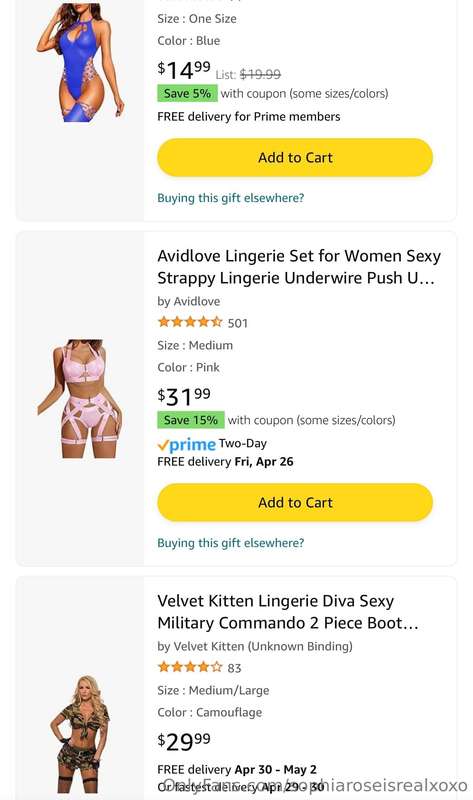
Task: Open the Avidlove Lingerie Set product title
Action: coord(299,267)
